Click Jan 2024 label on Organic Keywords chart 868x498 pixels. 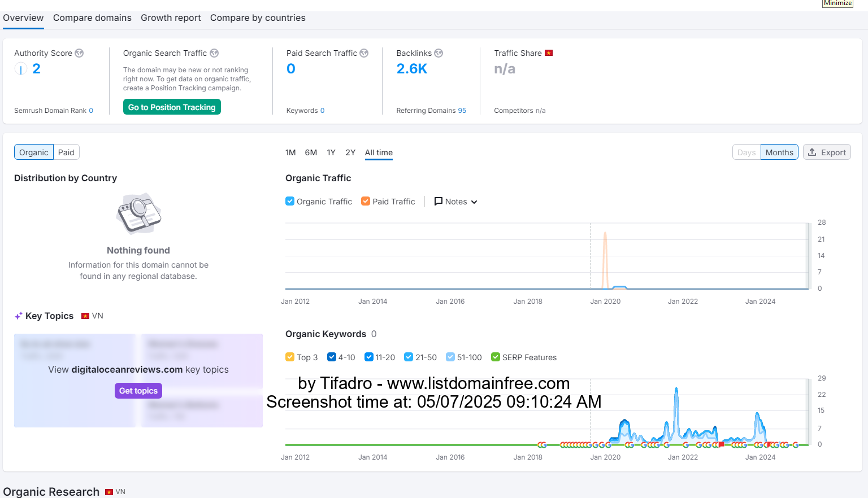[x=760, y=457]
